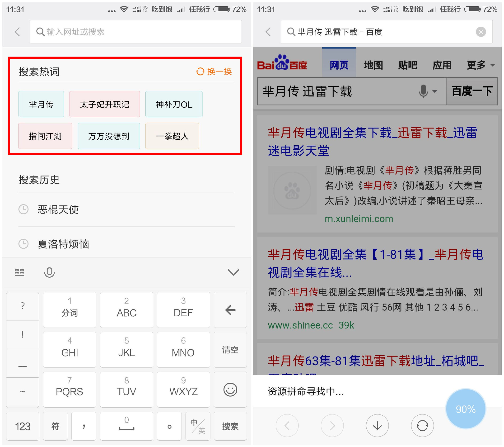Open symbols with 符 key
Screen dimensions: 504x447
click(x=55, y=426)
